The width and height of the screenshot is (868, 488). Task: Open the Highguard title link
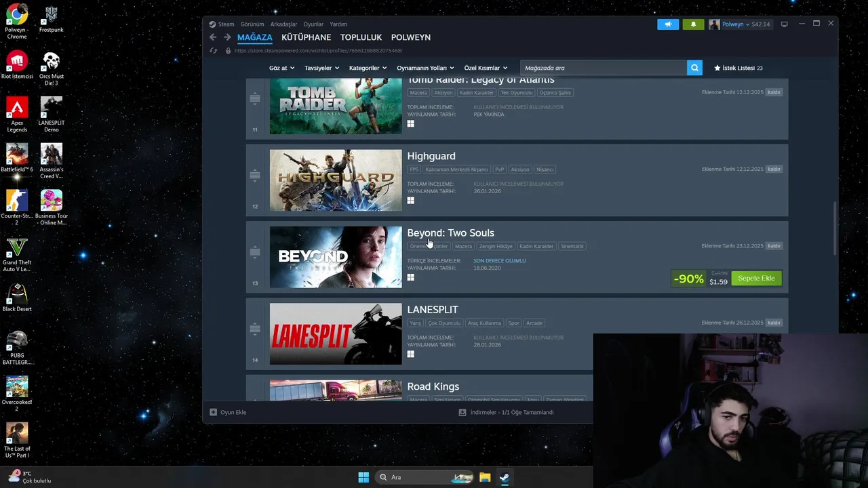point(431,156)
